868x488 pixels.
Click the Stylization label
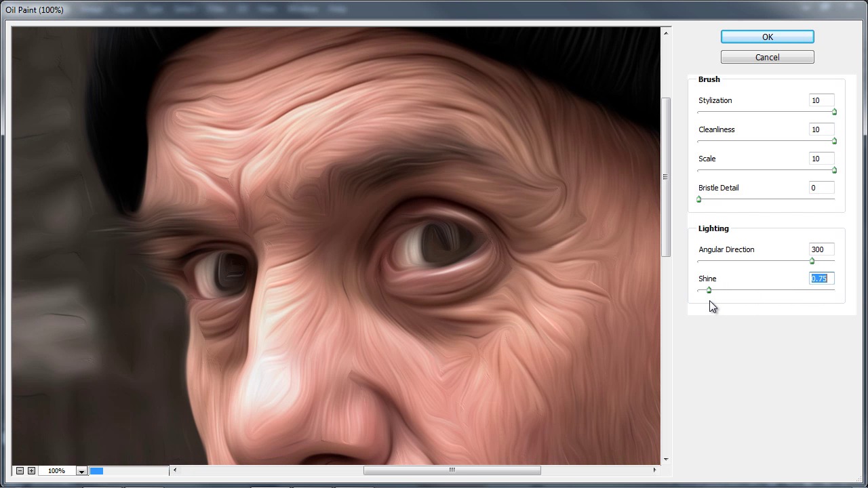[715, 100]
